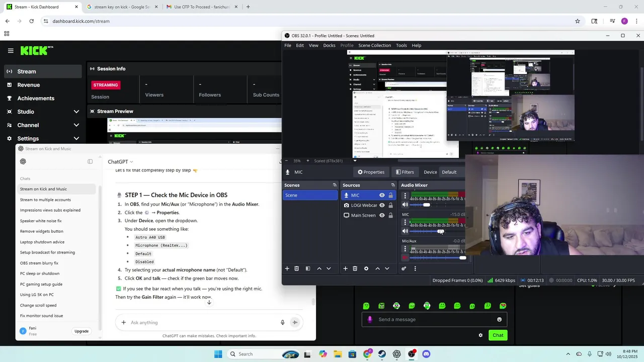Open Advanced Audio Properties gears icon

tap(404, 268)
